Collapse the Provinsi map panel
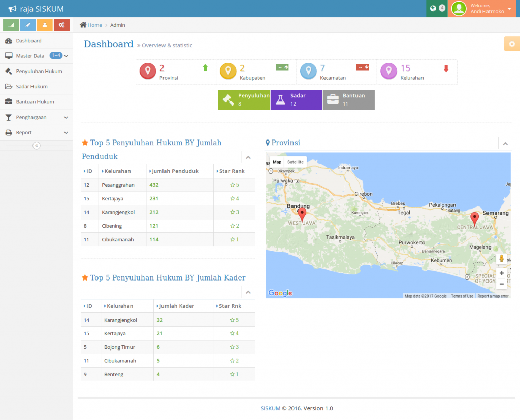520x420 pixels. pos(505,144)
